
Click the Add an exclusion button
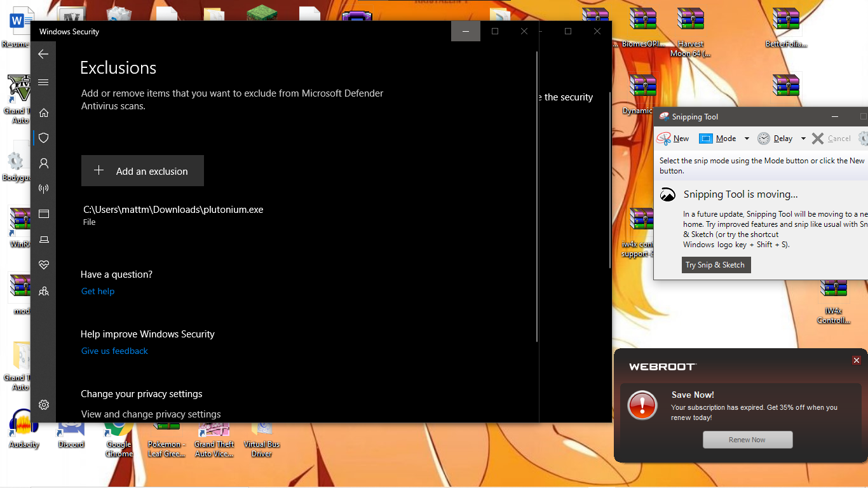tap(142, 171)
